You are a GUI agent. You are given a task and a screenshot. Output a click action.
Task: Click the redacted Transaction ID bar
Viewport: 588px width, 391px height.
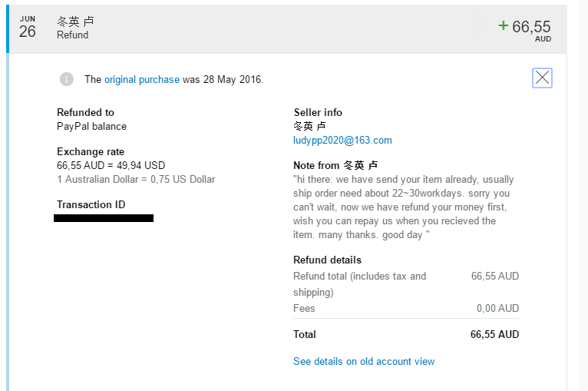click(x=104, y=218)
